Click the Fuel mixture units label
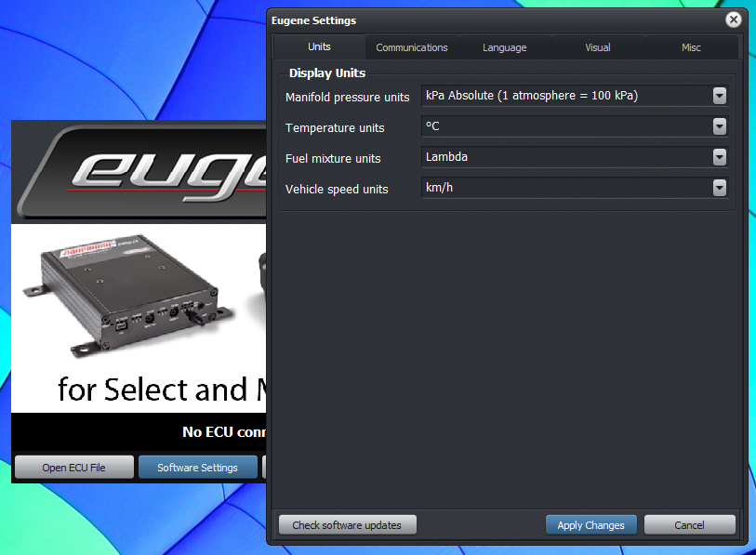Screen dimensions: 756x555 333,159
